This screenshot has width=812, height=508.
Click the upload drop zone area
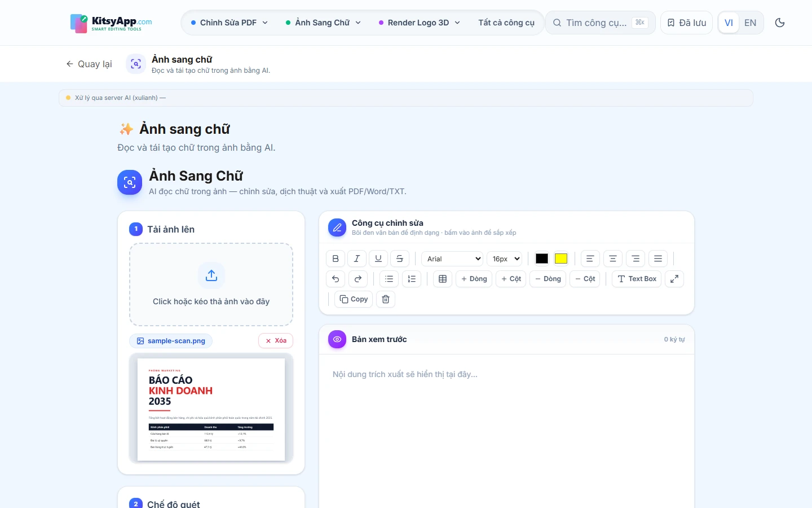pos(211,284)
